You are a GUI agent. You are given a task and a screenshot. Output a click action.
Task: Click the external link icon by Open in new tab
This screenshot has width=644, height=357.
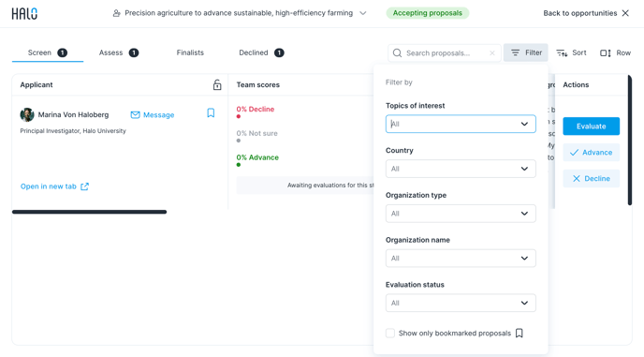click(x=84, y=186)
